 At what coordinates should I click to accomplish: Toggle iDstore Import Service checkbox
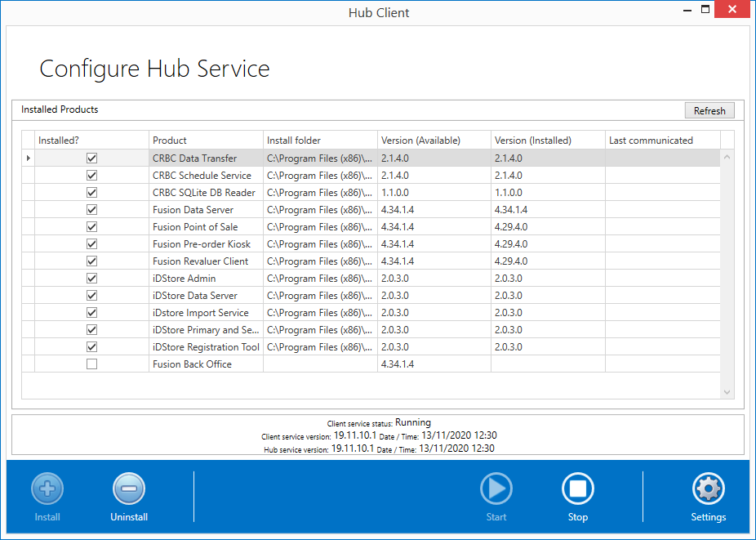click(91, 313)
